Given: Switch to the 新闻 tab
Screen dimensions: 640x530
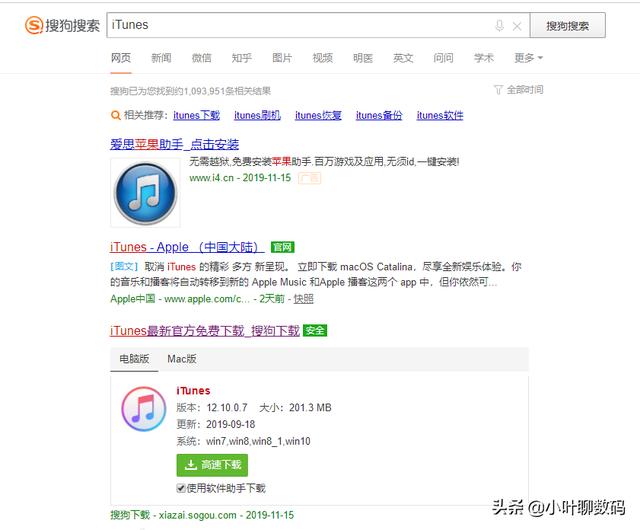Looking at the screenshot, I should coord(161,58).
